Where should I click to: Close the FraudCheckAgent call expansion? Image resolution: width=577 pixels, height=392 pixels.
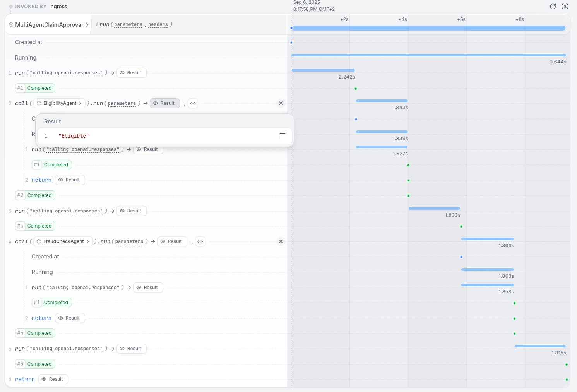click(x=281, y=241)
